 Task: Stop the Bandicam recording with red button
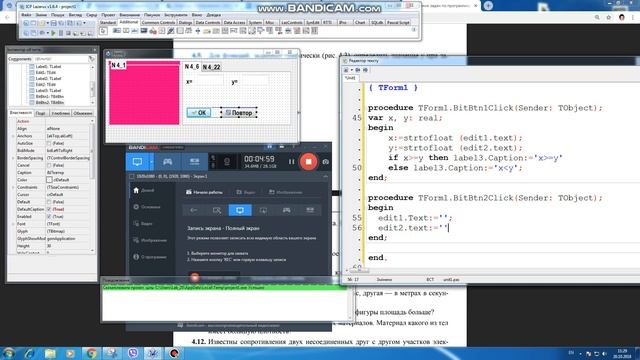coord(308,162)
